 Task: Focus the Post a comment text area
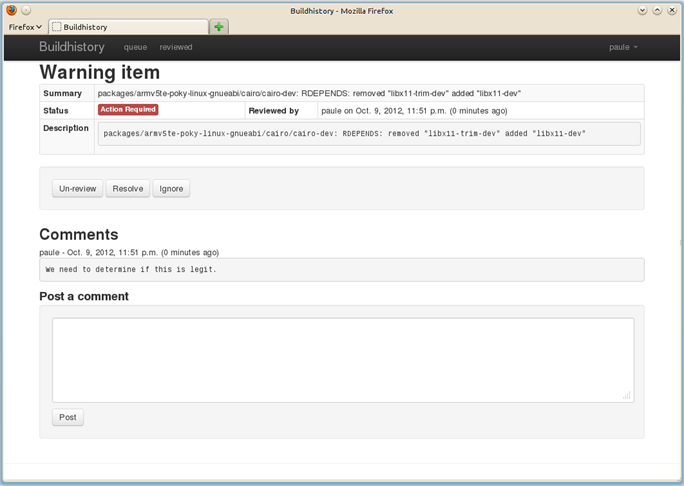tap(343, 359)
